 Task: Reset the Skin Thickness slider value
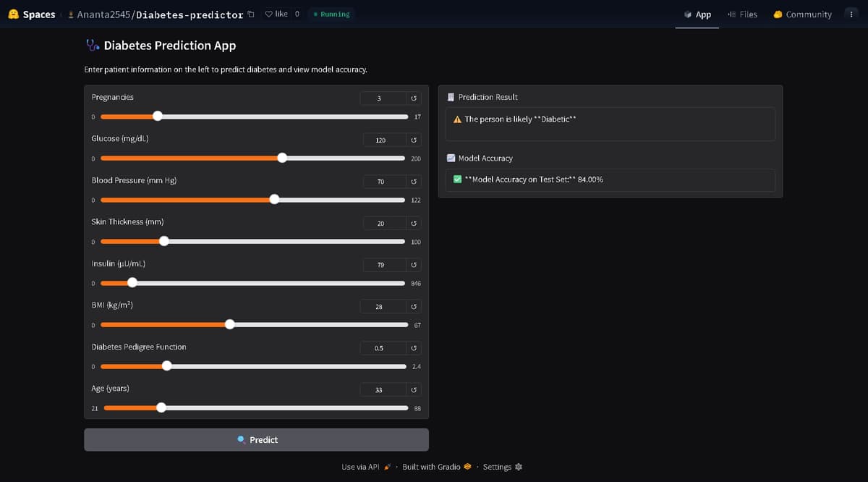pyautogui.click(x=414, y=224)
